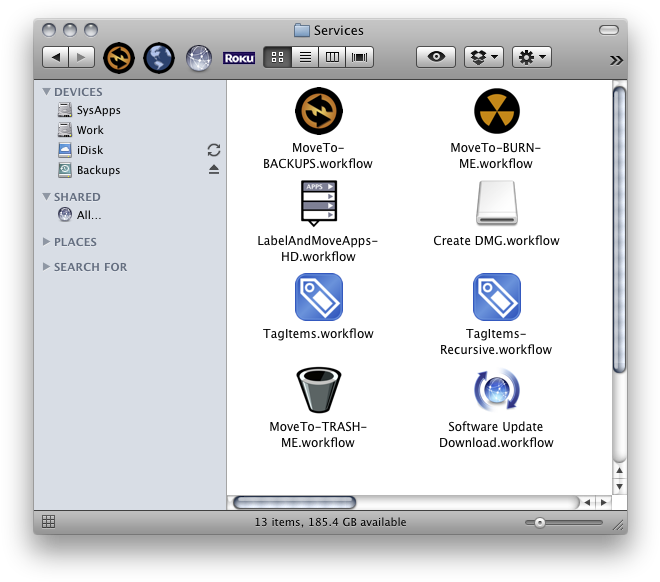This screenshot has height=582, width=660.
Task: Select the Create DMG.workflow disk icon
Action: [x=496, y=204]
